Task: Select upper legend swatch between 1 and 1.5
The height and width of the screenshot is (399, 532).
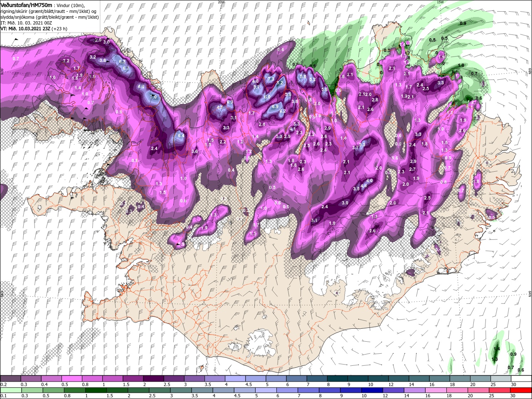Action: 113,379
